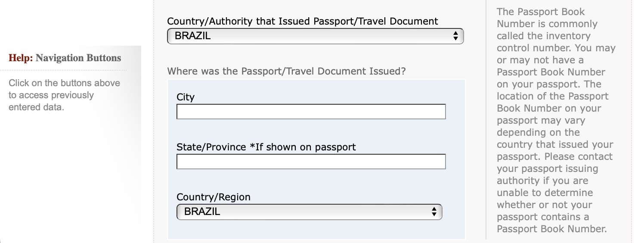Open the Country/Authority that Issued Passport dropdown
644x243 pixels.
pos(315,36)
